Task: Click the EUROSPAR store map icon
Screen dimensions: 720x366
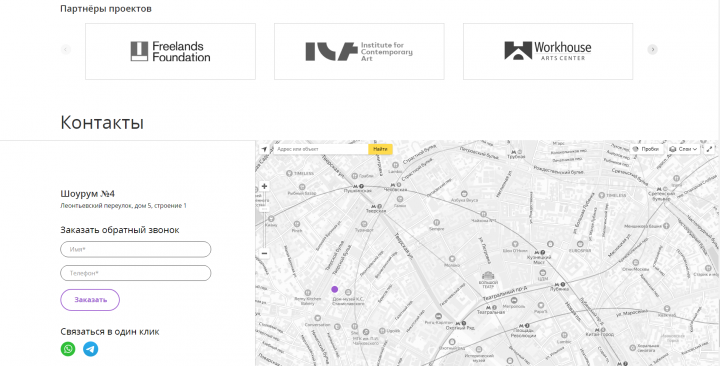Action: coord(580,244)
